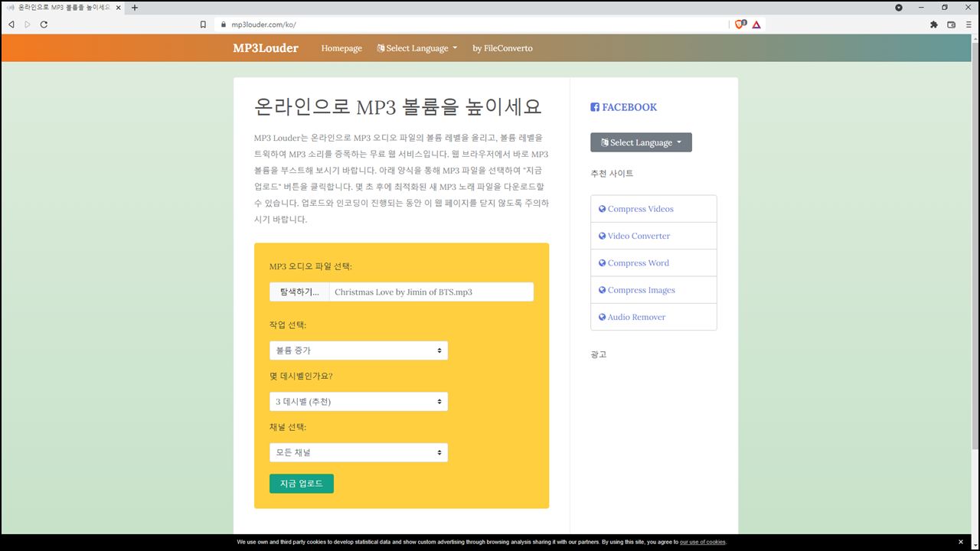Click by FileConverto in navbar
The height and width of the screenshot is (551, 980).
tap(502, 48)
